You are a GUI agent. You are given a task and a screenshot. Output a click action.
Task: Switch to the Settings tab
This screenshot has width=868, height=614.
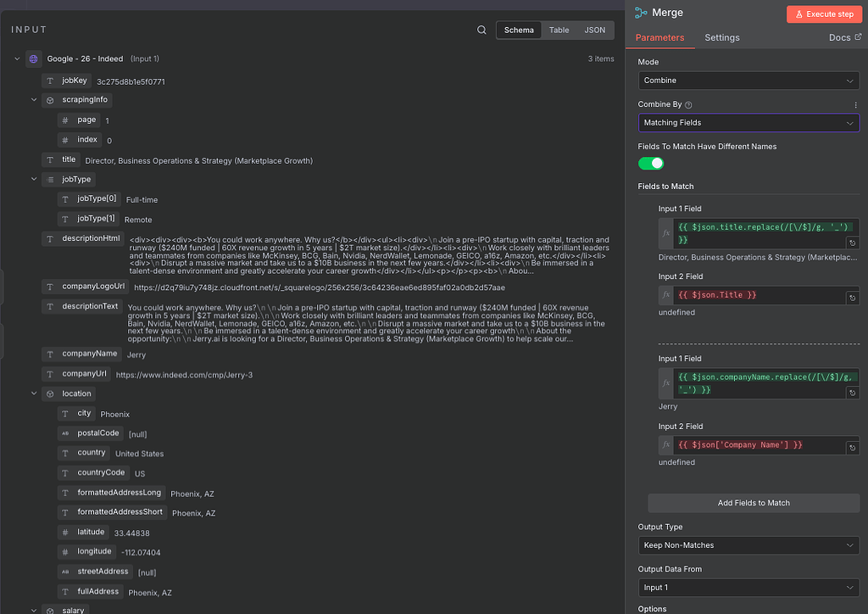point(722,37)
